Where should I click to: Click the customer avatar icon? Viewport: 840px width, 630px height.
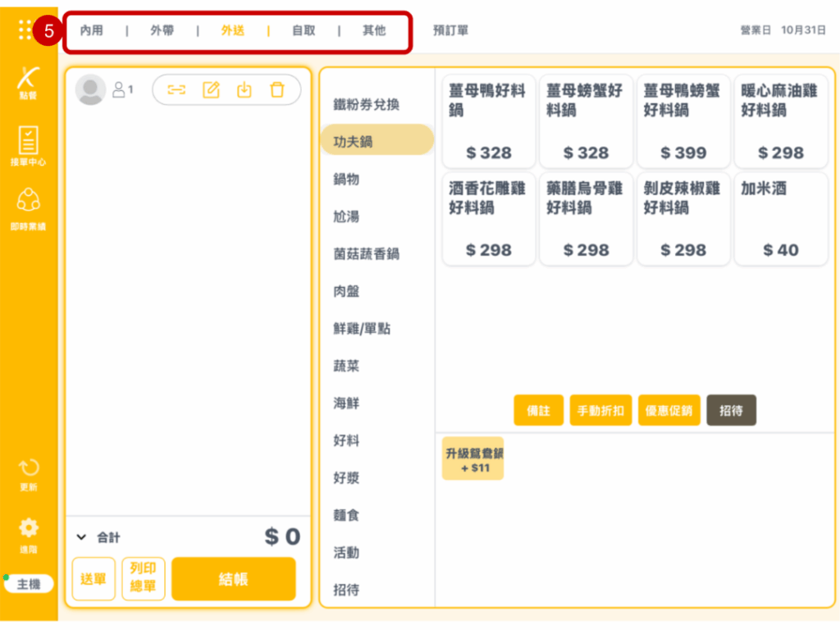90,90
